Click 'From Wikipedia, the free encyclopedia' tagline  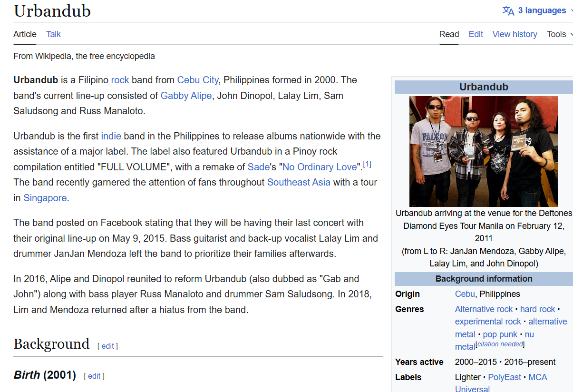(x=84, y=56)
